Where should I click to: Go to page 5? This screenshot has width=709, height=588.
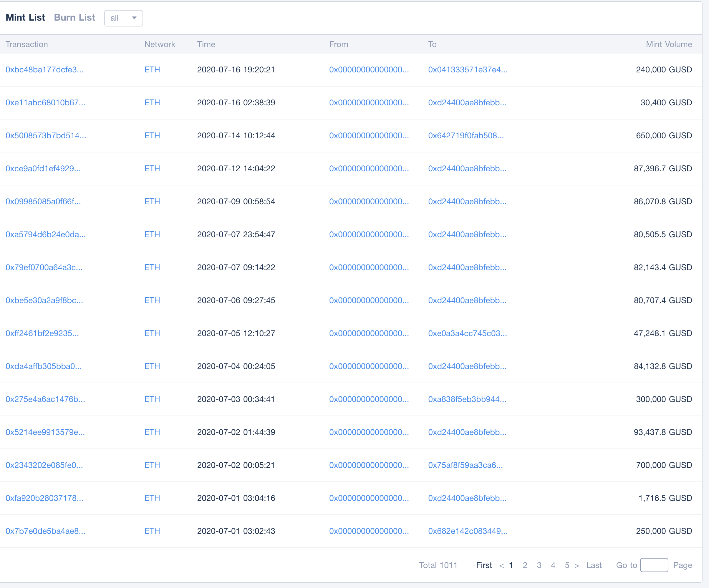567,565
